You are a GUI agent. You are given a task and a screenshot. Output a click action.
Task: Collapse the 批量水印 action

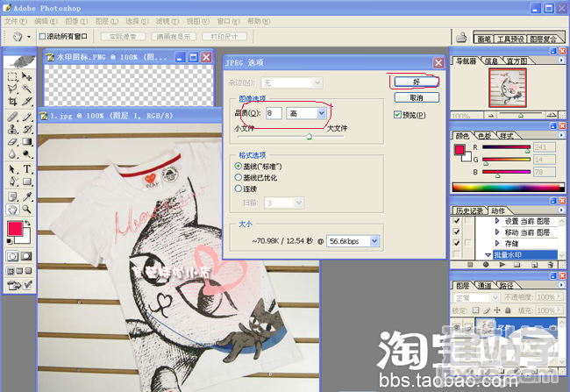(488, 255)
